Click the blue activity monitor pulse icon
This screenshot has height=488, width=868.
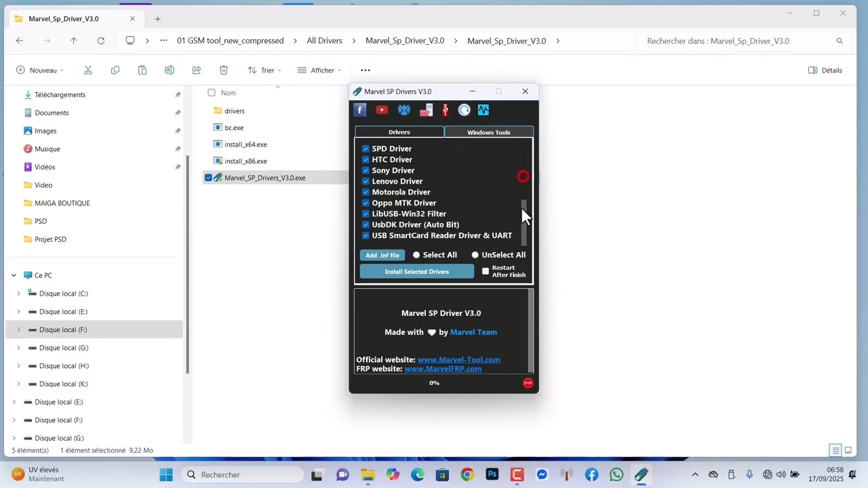pyautogui.click(x=483, y=110)
